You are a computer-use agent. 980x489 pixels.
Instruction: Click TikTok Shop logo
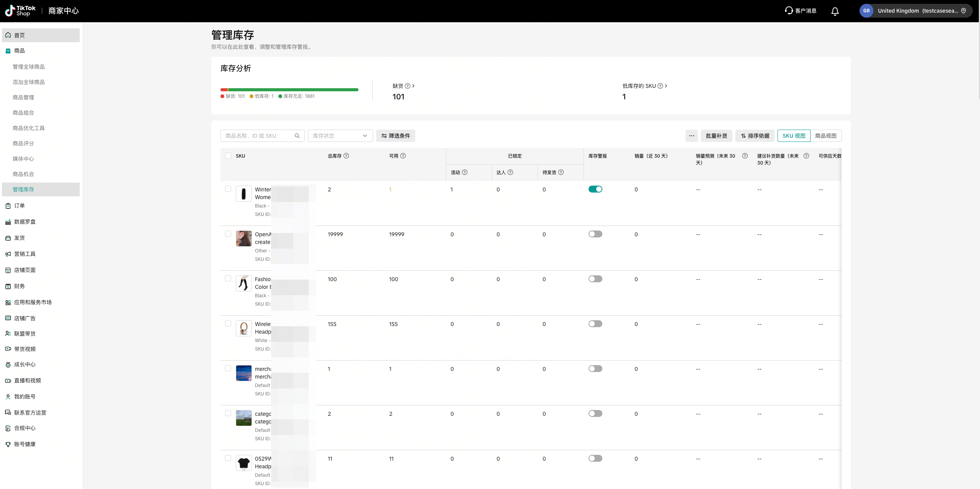[20, 11]
